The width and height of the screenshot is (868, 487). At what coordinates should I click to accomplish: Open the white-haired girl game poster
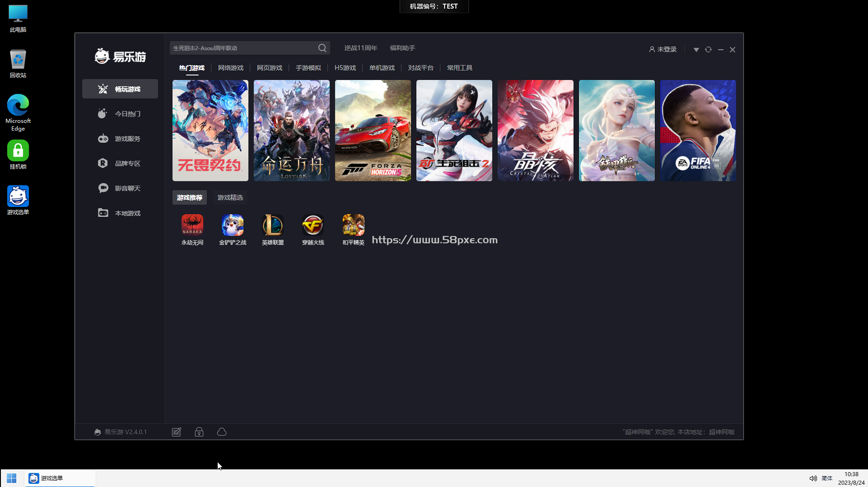click(x=617, y=131)
